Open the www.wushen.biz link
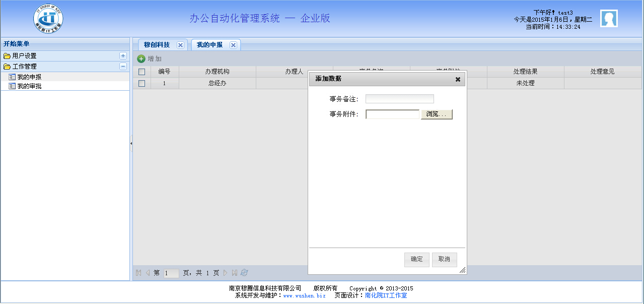The image size is (644, 304). [x=304, y=296]
